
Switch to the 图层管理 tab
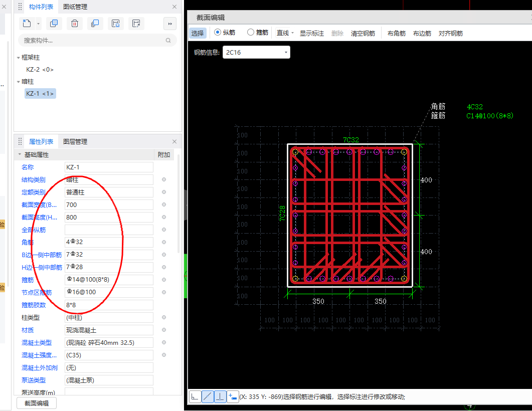tap(75, 141)
